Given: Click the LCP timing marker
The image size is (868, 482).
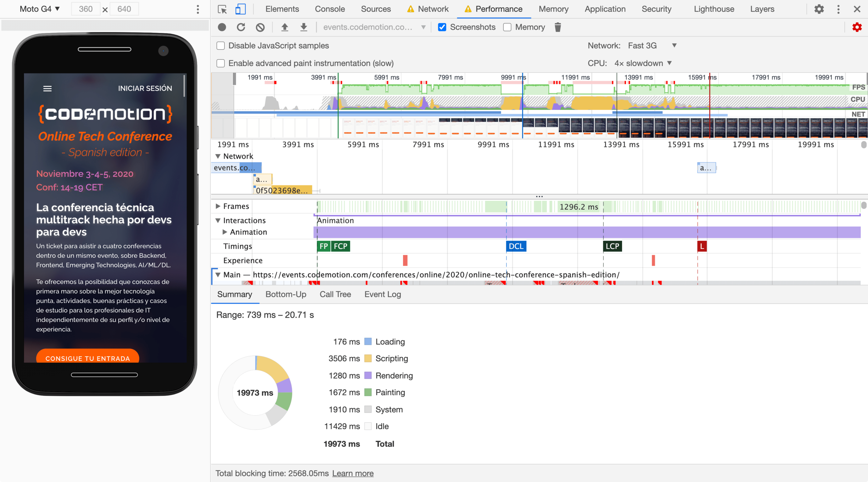Looking at the screenshot, I should point(612,246).
